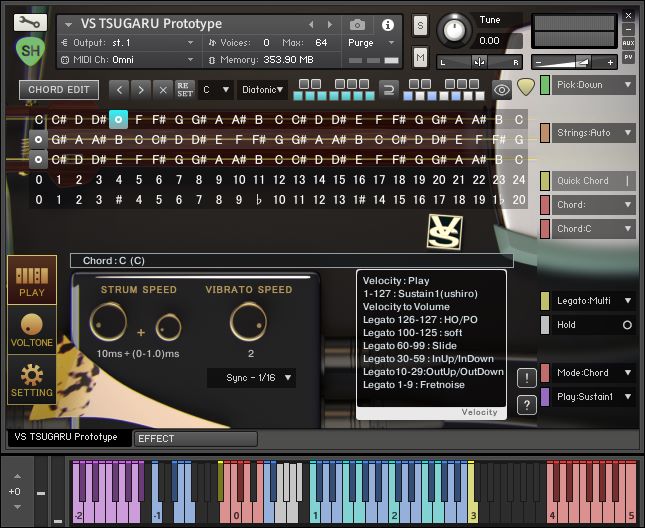Toggle the Hold switch
Viewport: 645px width, 528px height.
click(x=627, y=325)
